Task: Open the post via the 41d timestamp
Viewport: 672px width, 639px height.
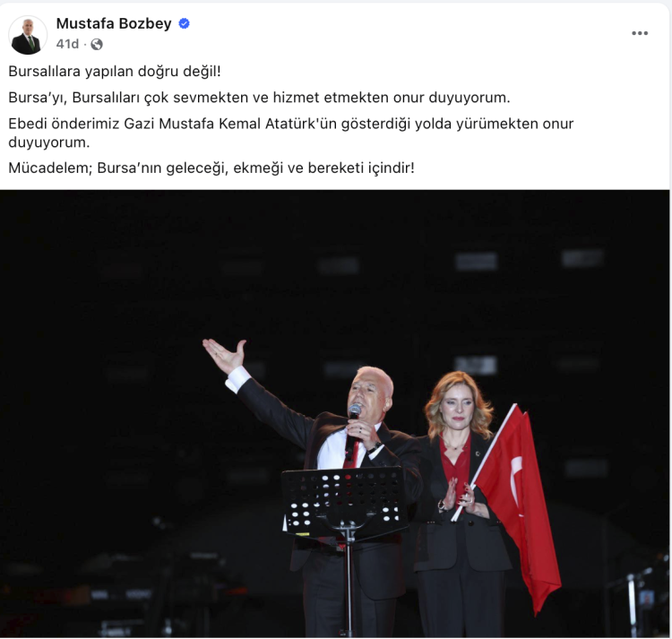Action: point(68,44)
